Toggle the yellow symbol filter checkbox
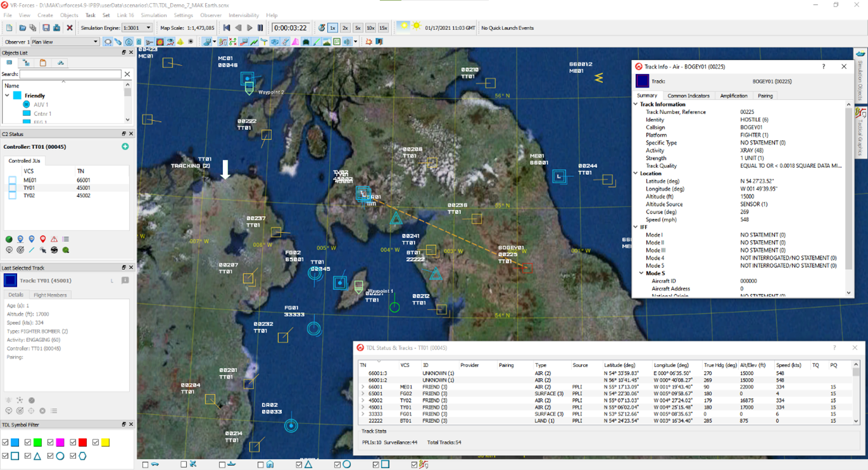Screen dimensions: 868x470 point(96,442)
